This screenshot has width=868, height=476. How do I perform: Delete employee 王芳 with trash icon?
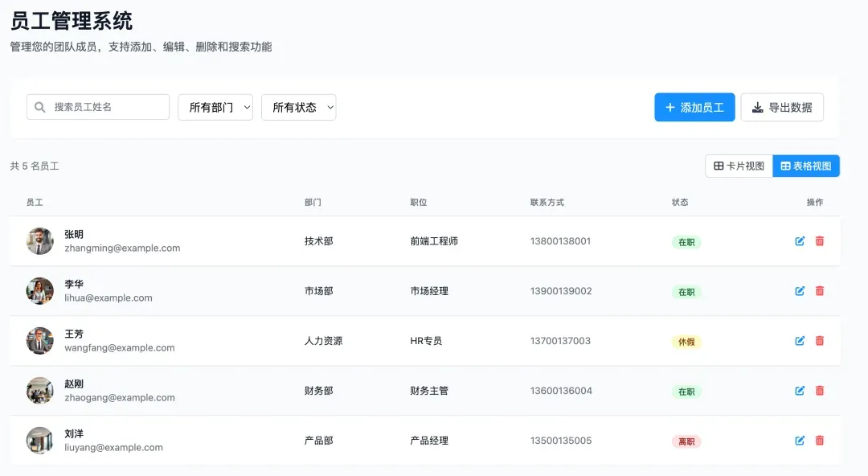point(820,341)
